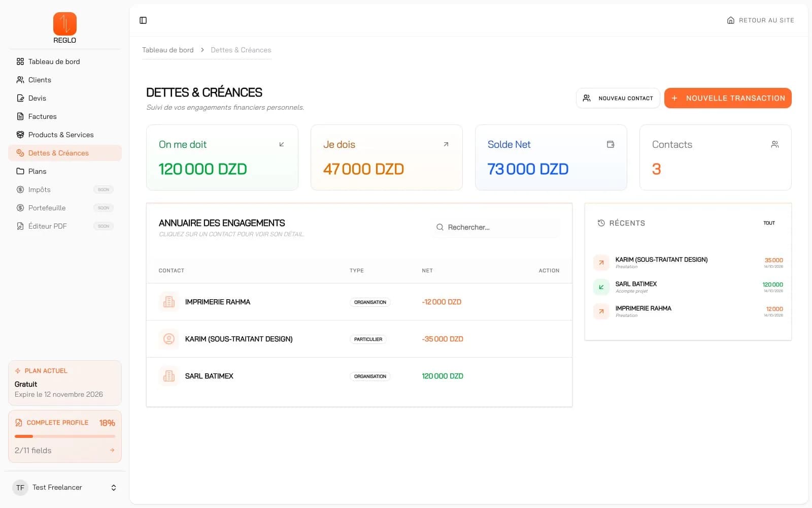Screen dimensions: 812x508
Task: Click Retour au site link
Action: pyautogui.click(x=761, y=20)
